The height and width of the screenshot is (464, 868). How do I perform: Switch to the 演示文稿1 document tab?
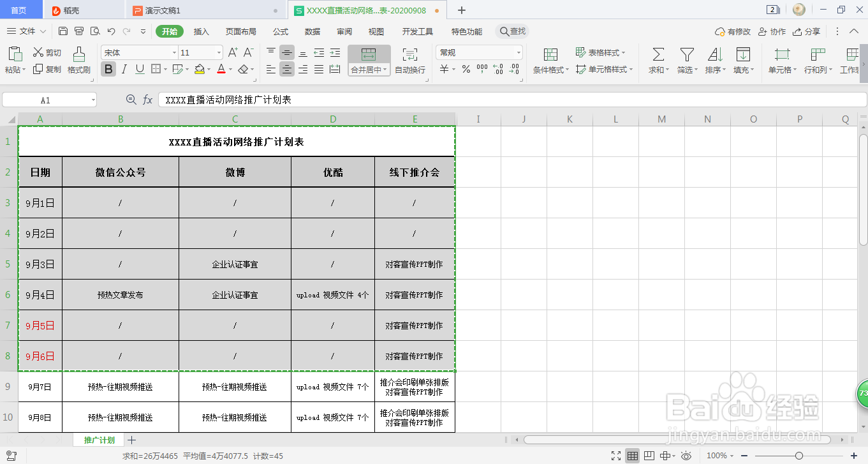tap(204, 10)
